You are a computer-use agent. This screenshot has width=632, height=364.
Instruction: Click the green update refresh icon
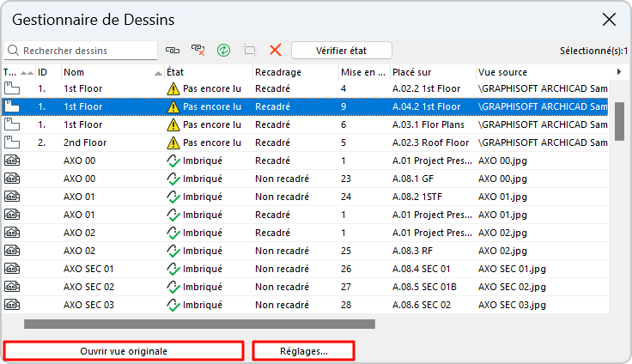click(x=224, y=51)
